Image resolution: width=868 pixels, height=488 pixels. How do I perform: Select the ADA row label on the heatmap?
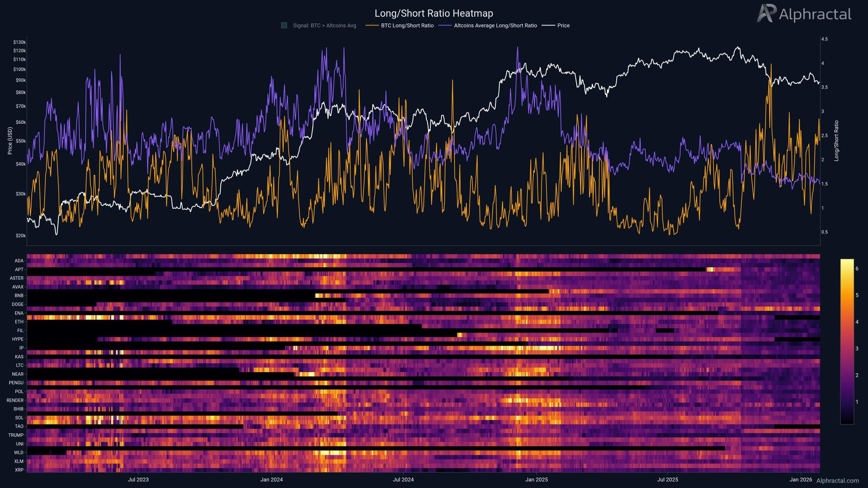[19, 261]
